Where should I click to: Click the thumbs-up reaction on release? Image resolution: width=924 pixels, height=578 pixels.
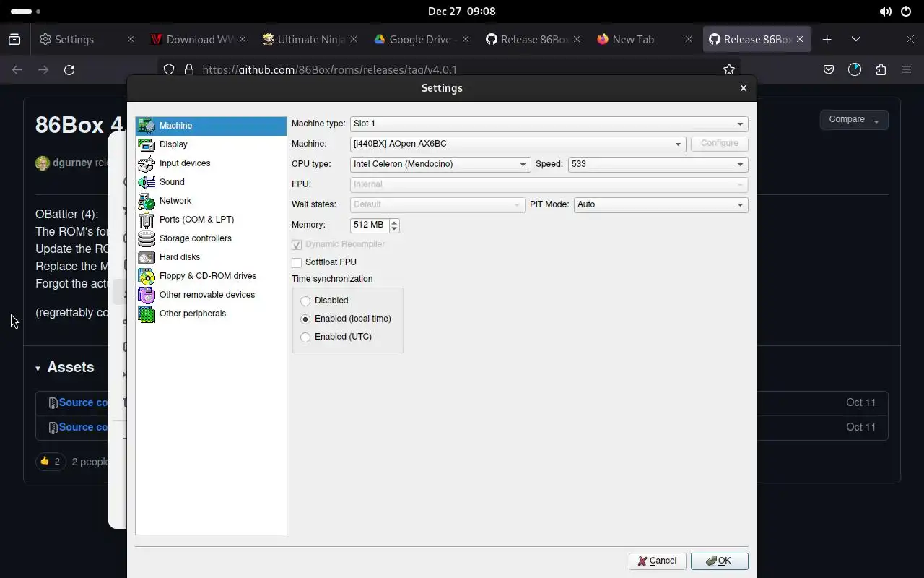point(51,461)
